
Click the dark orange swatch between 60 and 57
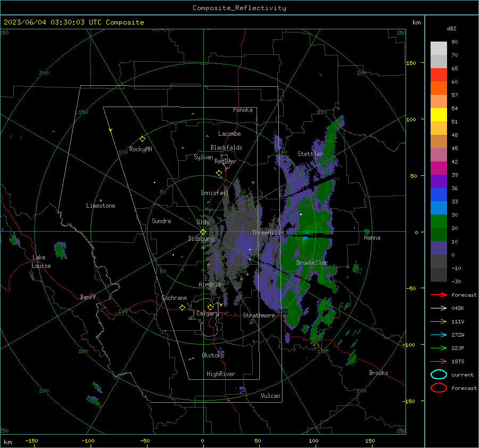(x=439, y=88)
